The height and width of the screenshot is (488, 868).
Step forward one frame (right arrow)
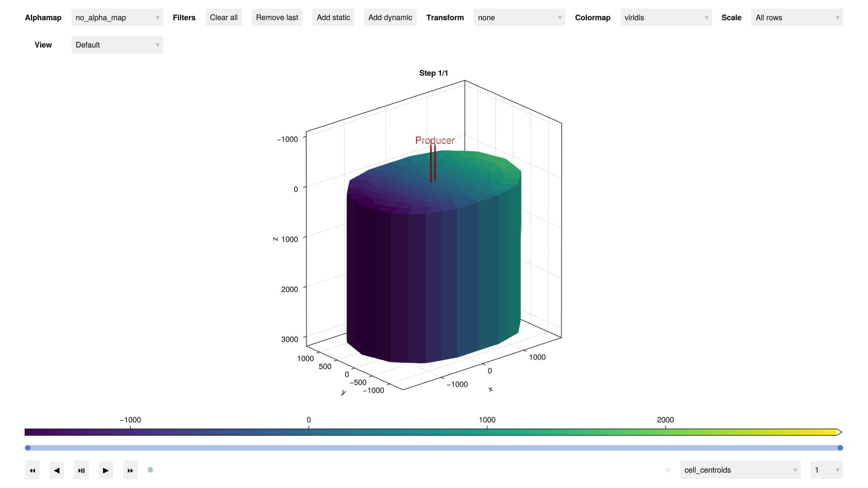click(106, 470)
